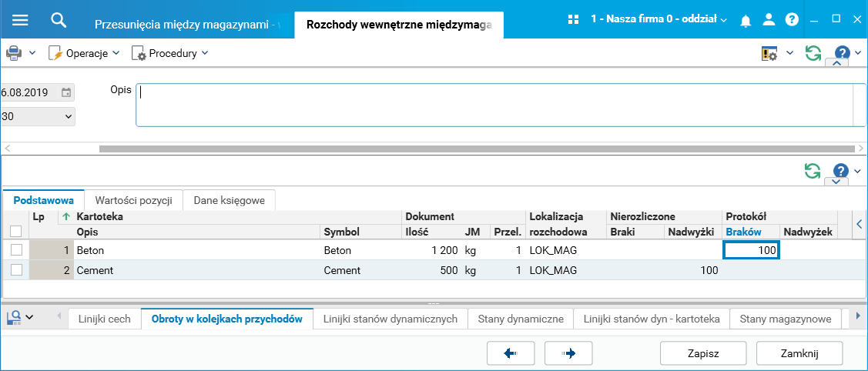Image resolution: width=868 pixels, height=371 pixels.
Task: Check the Beton row checkbox
Action: 16,249
